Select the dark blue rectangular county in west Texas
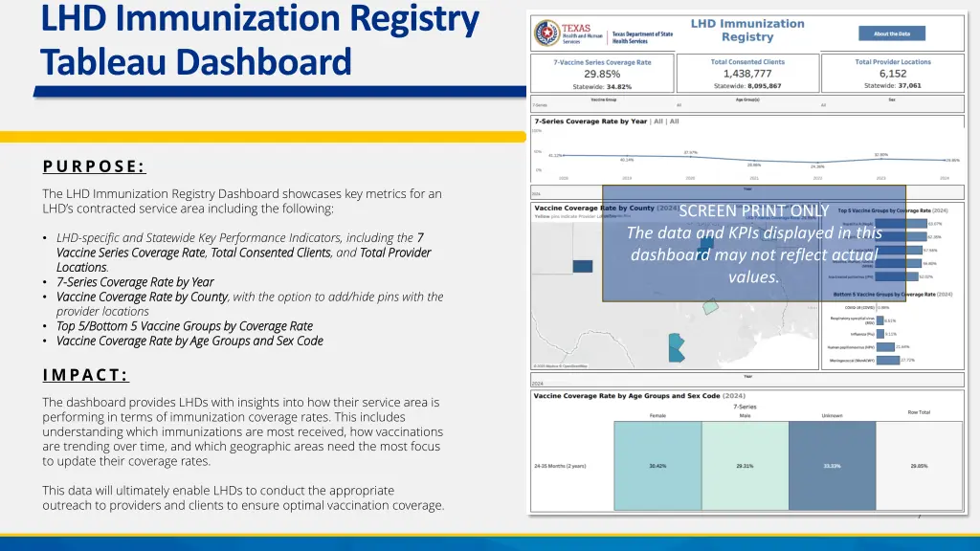The height and width of the screenshot is (551, 980). [x=583, y=266]
